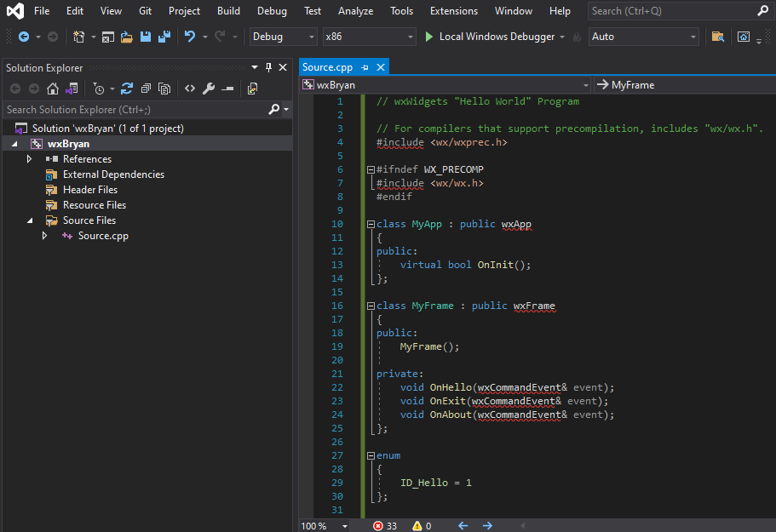Click the search magnifier in Solution Explorer
The height and width of the screenshot is (532, 776).
click(273, 109)
